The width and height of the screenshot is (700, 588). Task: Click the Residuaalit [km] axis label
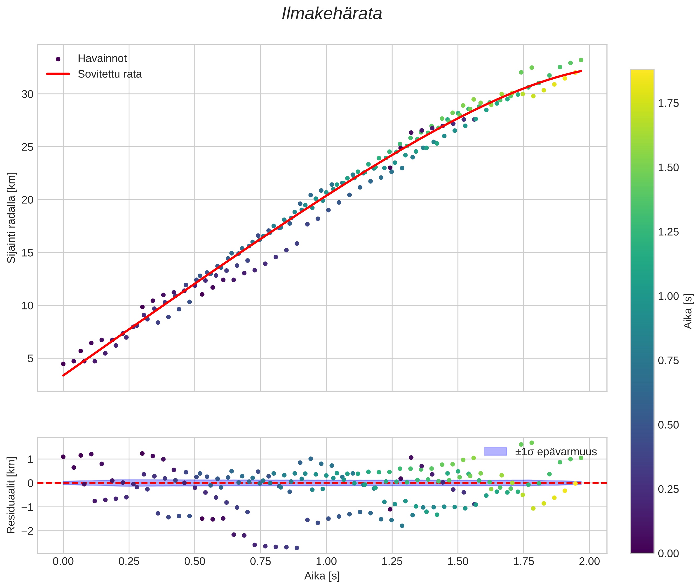coord(11,495)
